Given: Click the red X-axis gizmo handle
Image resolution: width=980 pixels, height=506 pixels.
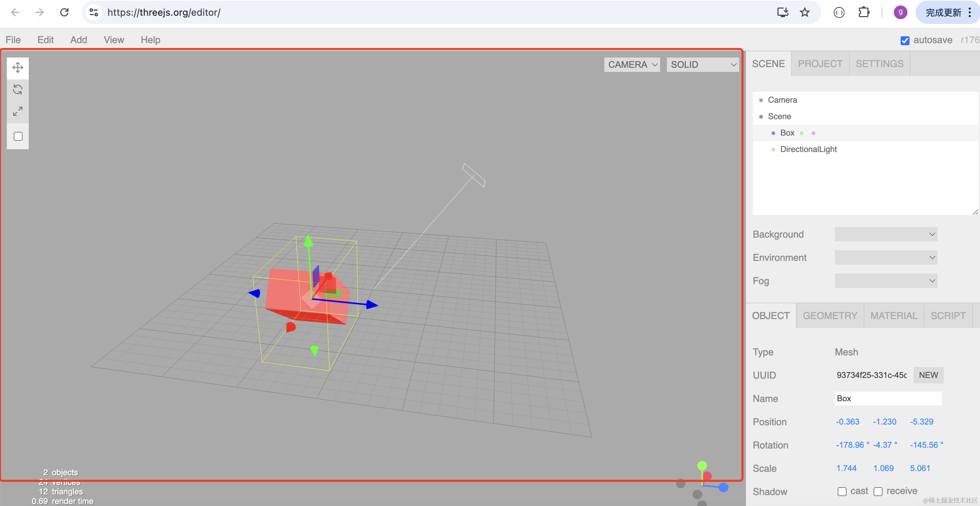Looking at the screenshot, I should tap(328, 276).
